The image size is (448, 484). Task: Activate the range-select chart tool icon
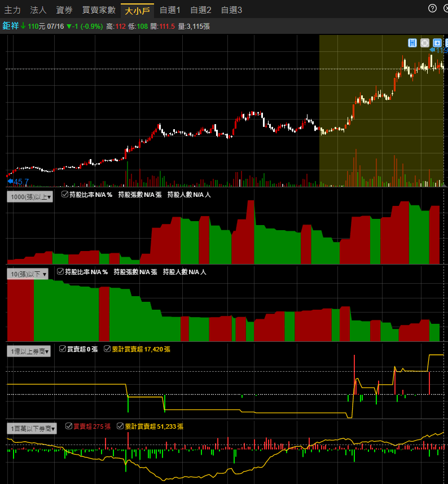tap(412, 43)
